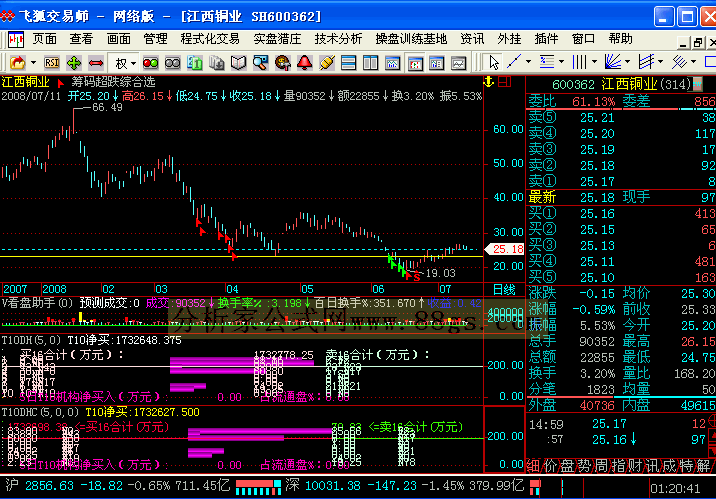Expand the fan lines tool dropdown arrow
716x499 pixels.
pyautogui.click(x=628, y=61)
